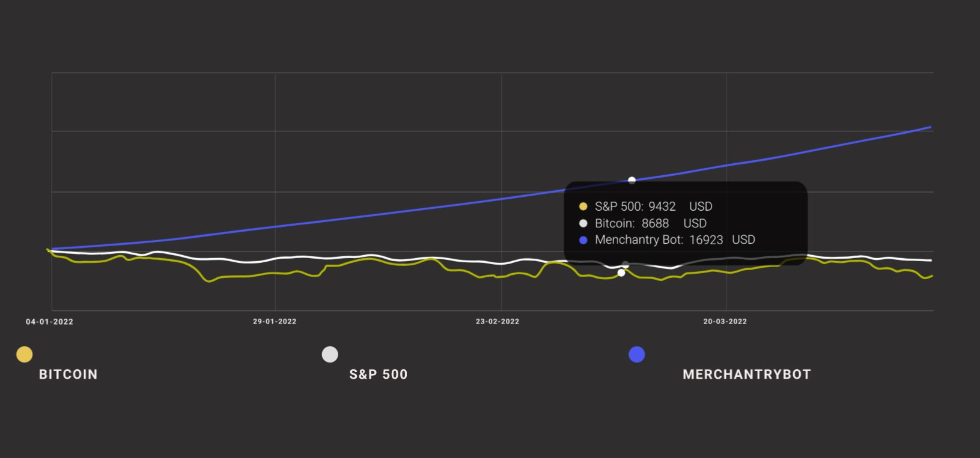Click the blue dot in the tooltip
980x458 pixels.
tap(583, 240)
